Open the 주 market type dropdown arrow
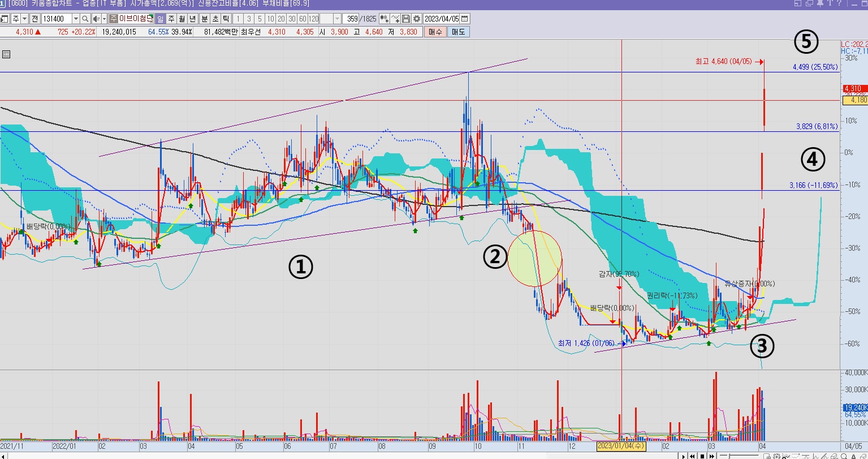This screenshot has width=868, height=459. pos(24,19)
